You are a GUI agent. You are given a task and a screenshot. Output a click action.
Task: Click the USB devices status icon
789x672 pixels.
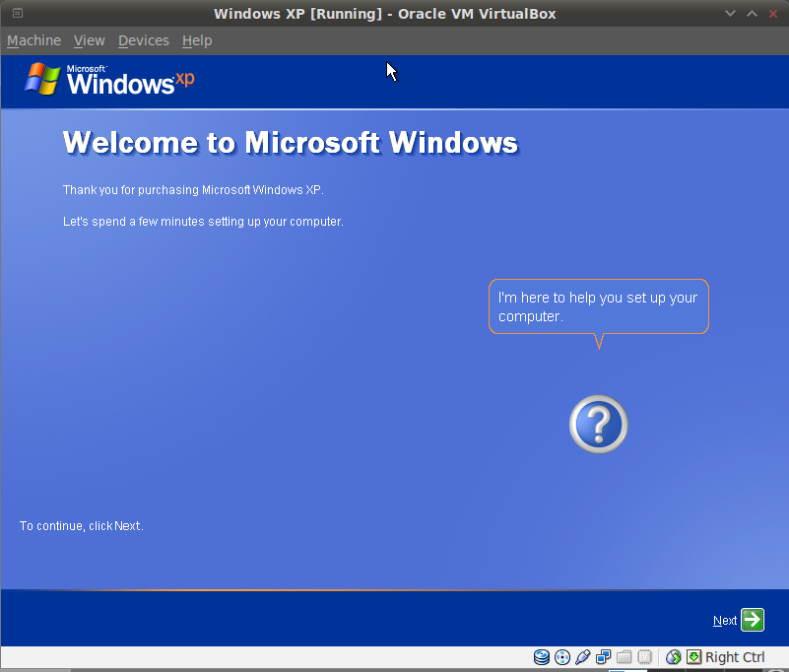click(583, 657)
